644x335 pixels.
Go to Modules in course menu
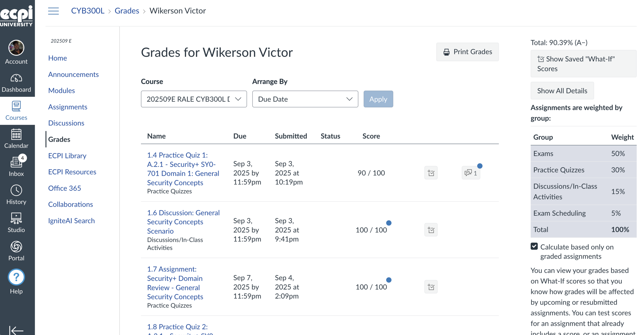click(62, 90)
